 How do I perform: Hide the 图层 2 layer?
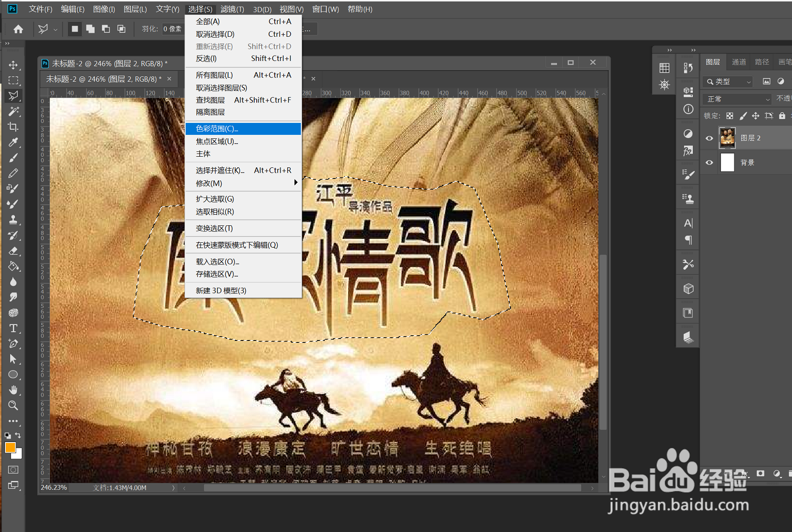[709, 138]
